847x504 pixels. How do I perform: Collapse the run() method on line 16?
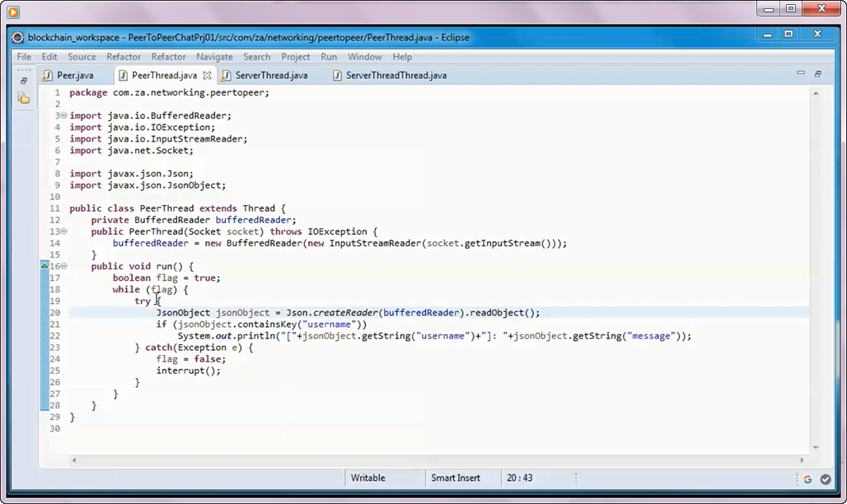click(64, 266)
